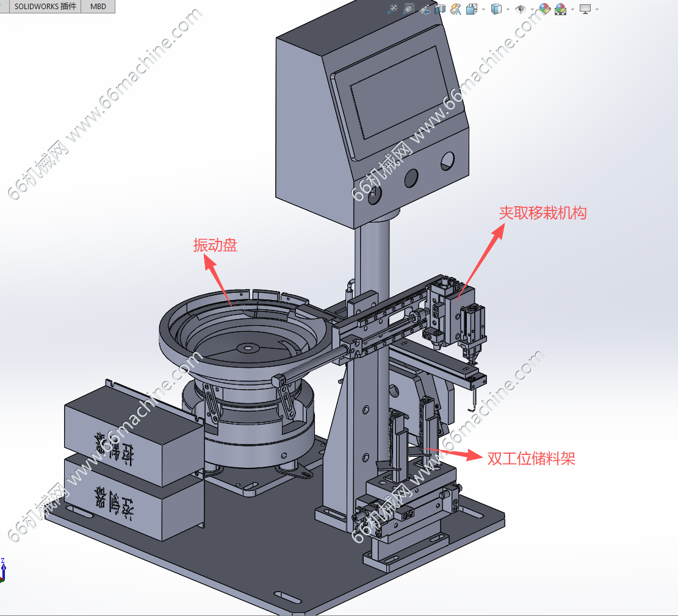This screenshot has width=678, height=616.
Task: Click the Apply Scene icon
Action: (560, 9)
